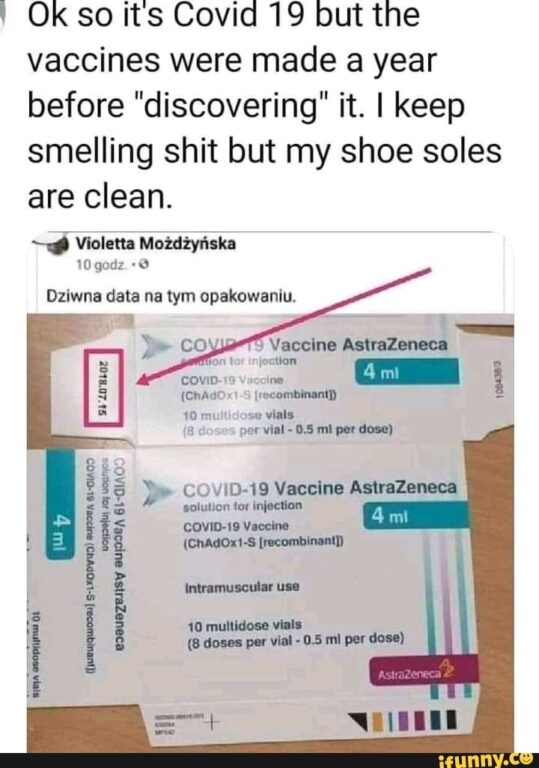Open the 10 godz. timestamp
Viewport: 539px width, 768px height.
[100, 265]
